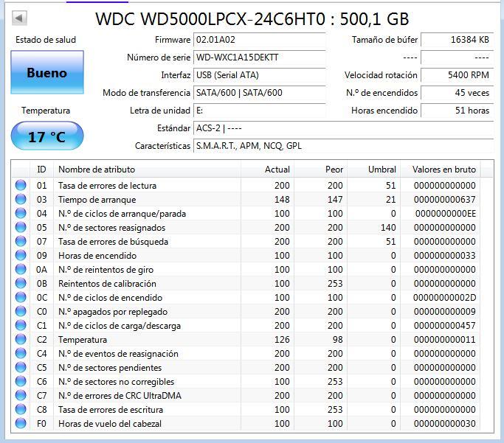Click the power-on hours field 51 horas
504x443 pixels.
[457, 111]
